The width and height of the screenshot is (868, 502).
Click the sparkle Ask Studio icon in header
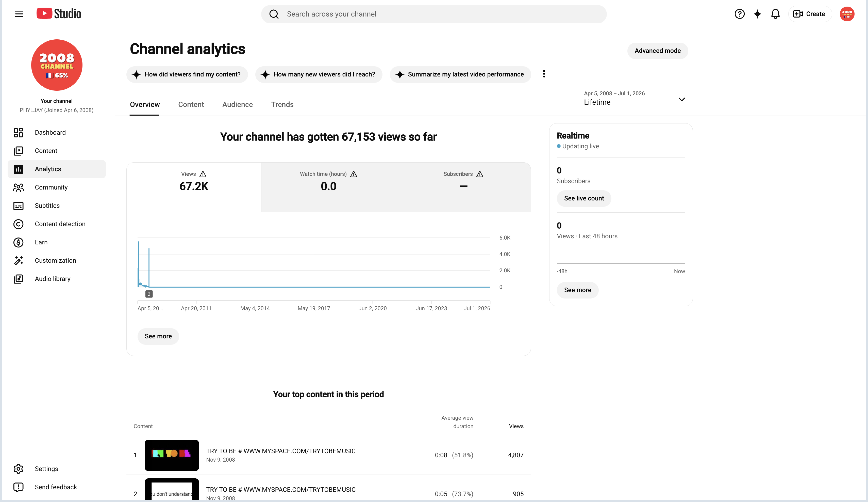point(757,14)
